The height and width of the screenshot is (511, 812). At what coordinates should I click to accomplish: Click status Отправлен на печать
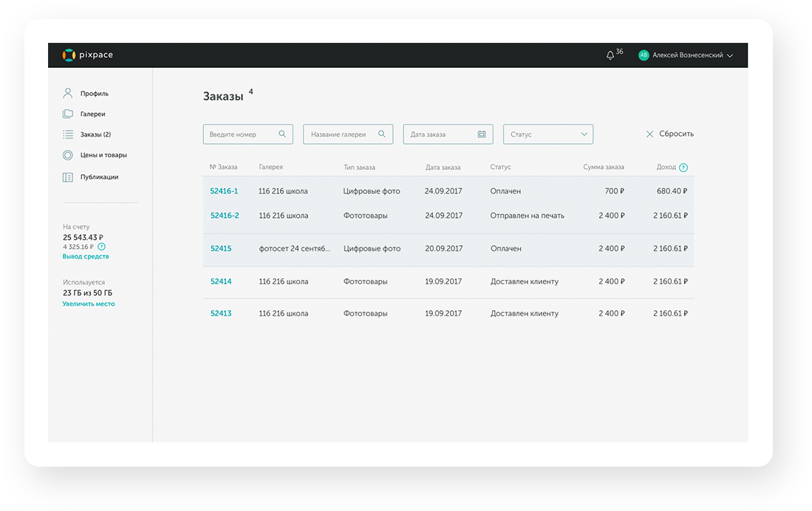pyautogui.click(x=528, y=216)
